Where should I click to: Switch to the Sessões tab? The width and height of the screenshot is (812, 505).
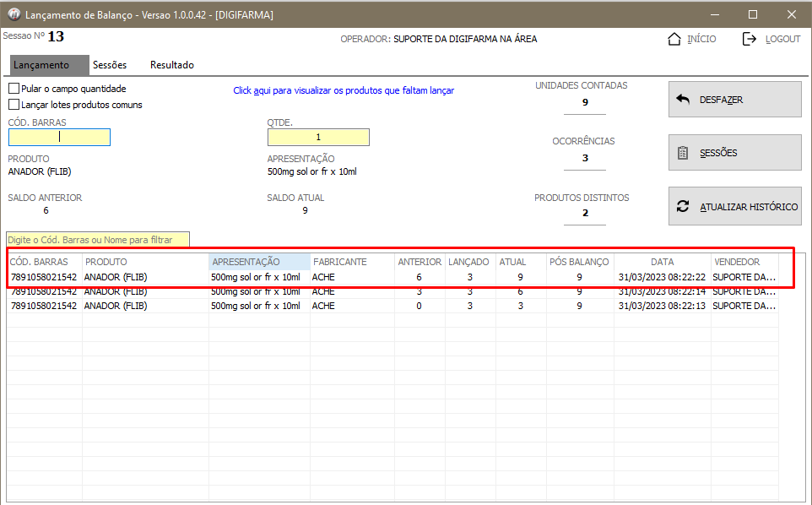point(110,65)
